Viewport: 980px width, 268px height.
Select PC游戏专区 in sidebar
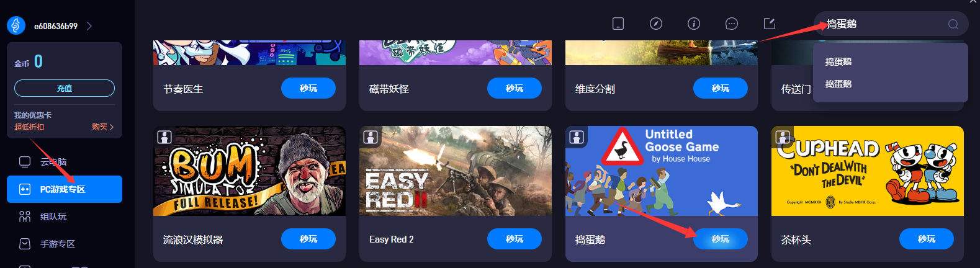click(x=65, y=189)
